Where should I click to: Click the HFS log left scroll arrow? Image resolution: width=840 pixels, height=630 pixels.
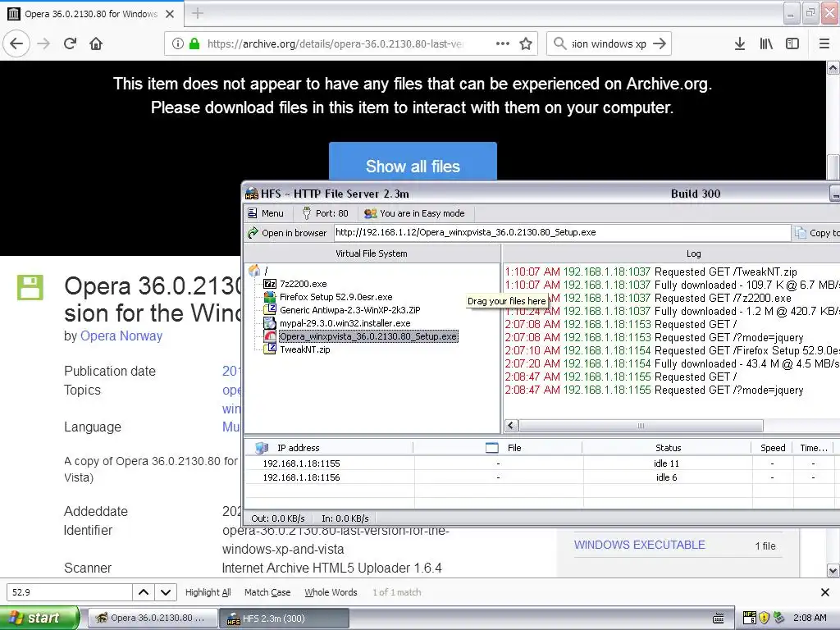point(511,426)
